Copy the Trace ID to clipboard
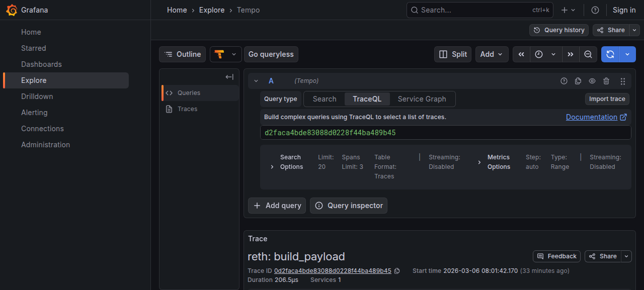The image size is (644, 290). (397, 271)
